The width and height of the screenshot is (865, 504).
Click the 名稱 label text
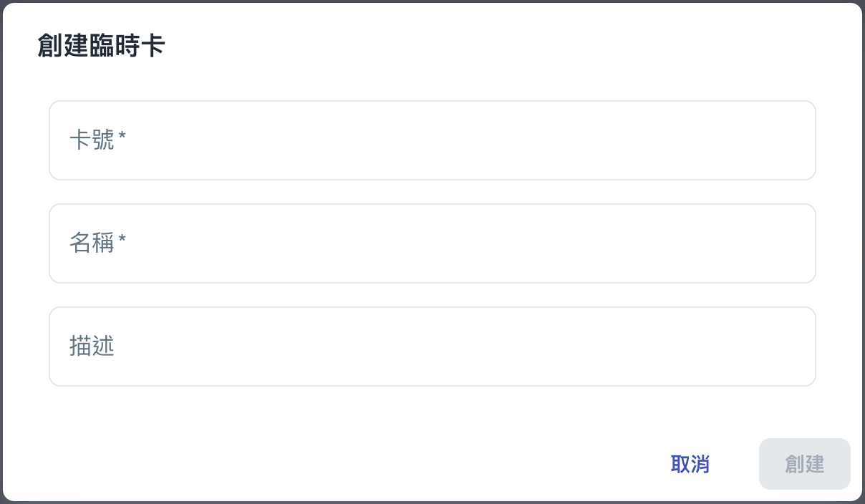92,243
